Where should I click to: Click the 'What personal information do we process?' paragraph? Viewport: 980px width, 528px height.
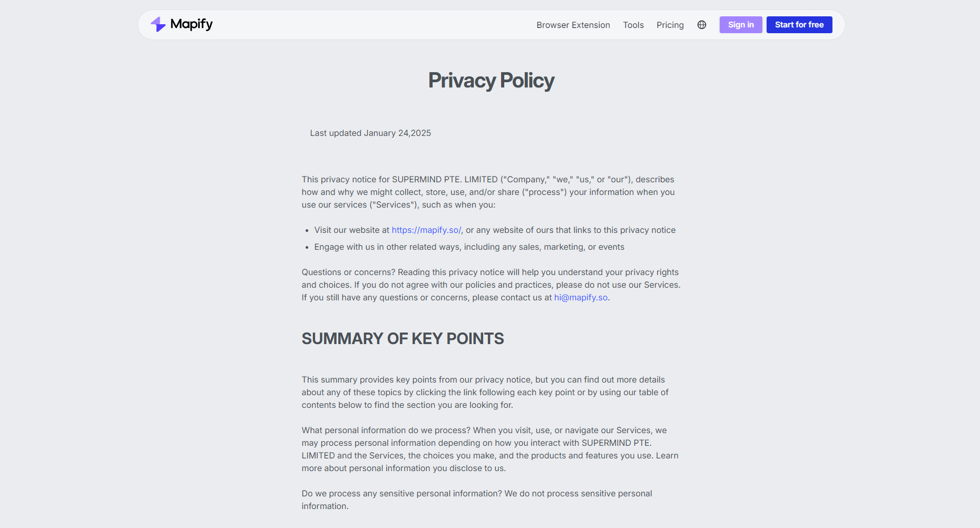click(490, 449)
